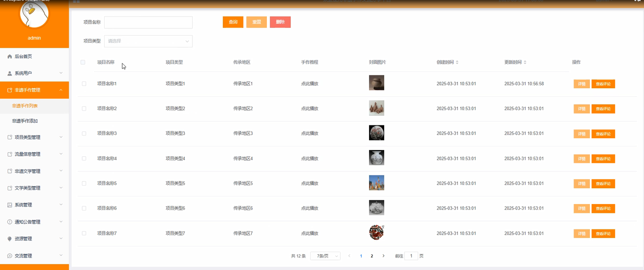Click the 查询 search button
The width and height of the screenshot is (644, 270).
pos(233,22)
